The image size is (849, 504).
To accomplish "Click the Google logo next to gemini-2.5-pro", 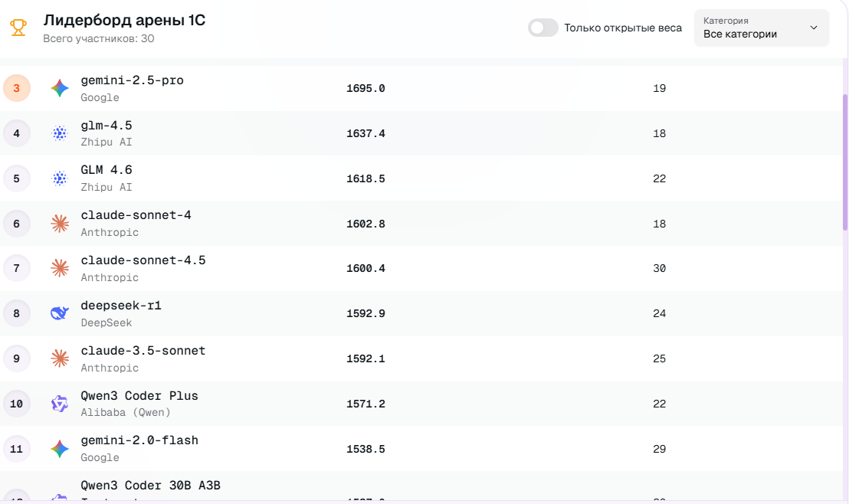I will 60,88.
